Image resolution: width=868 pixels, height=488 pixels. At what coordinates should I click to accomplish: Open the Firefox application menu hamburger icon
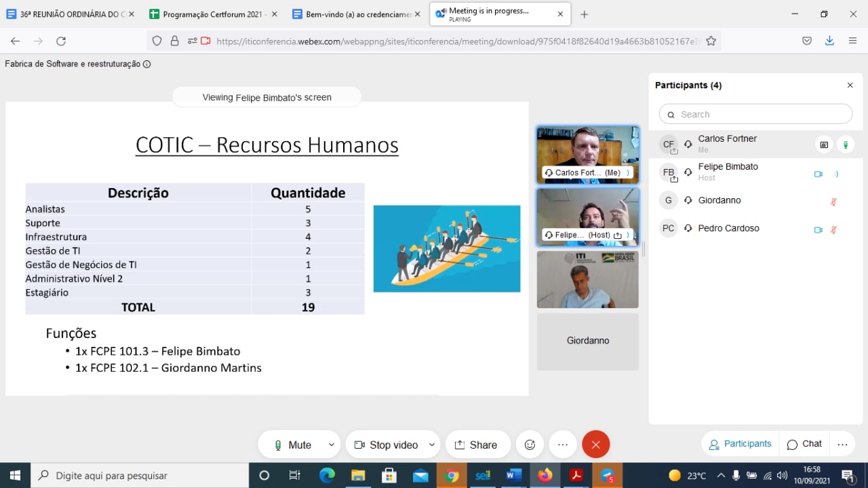tap(853, 41)
